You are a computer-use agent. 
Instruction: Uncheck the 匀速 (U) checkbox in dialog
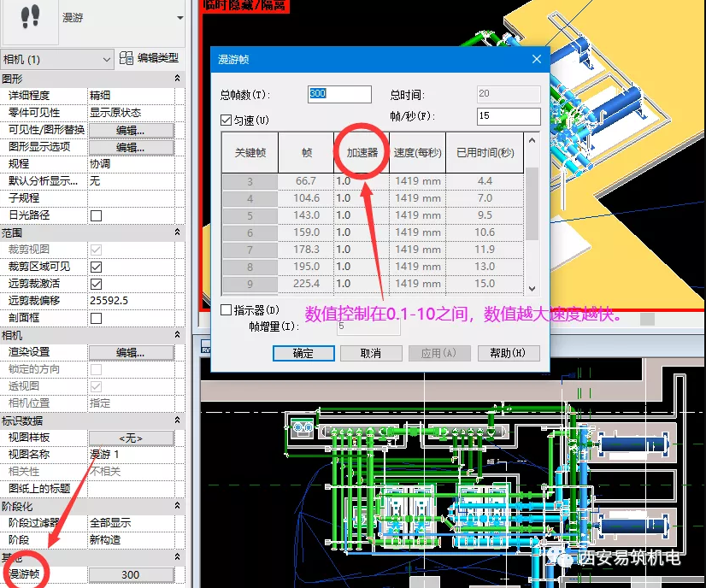pyautogui.click(x=226, y=121)
